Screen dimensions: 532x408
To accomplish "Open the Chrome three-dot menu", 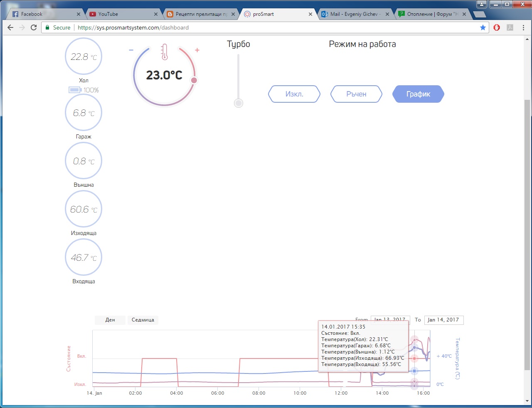I will click(x=523, y=27).
